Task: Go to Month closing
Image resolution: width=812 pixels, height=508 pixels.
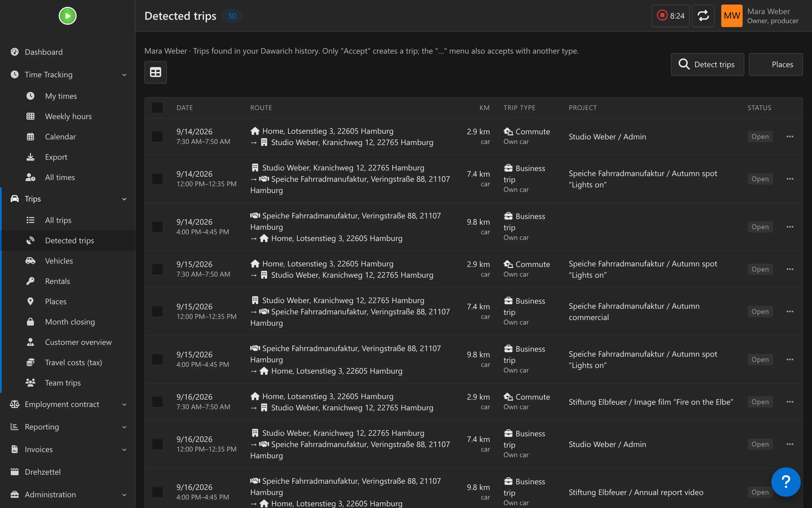Action: 67,322
